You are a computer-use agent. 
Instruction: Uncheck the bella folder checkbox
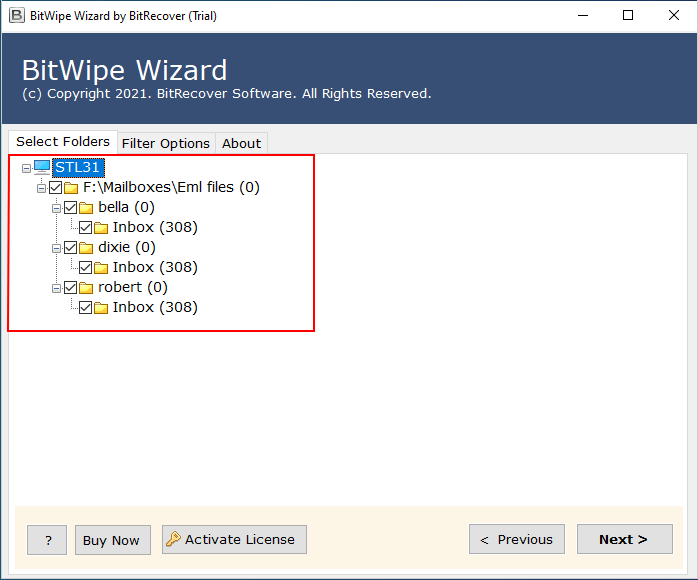pos(71,208)
